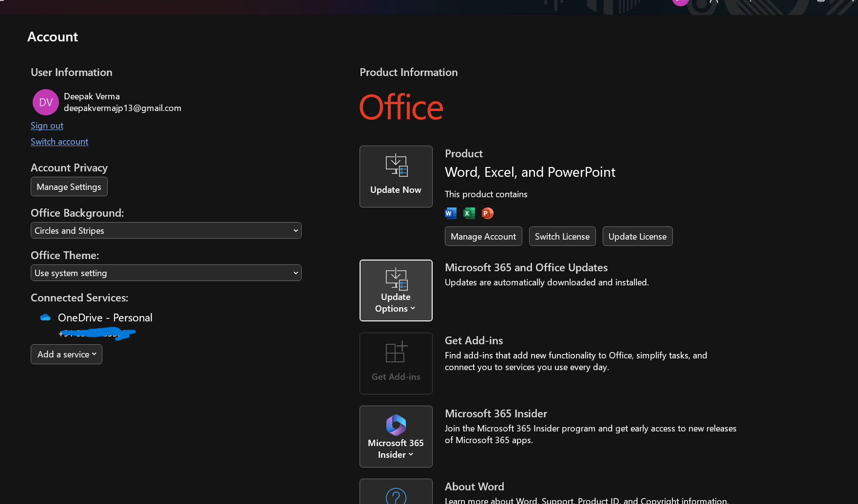Click the DV profile avatar

point(45,102)
